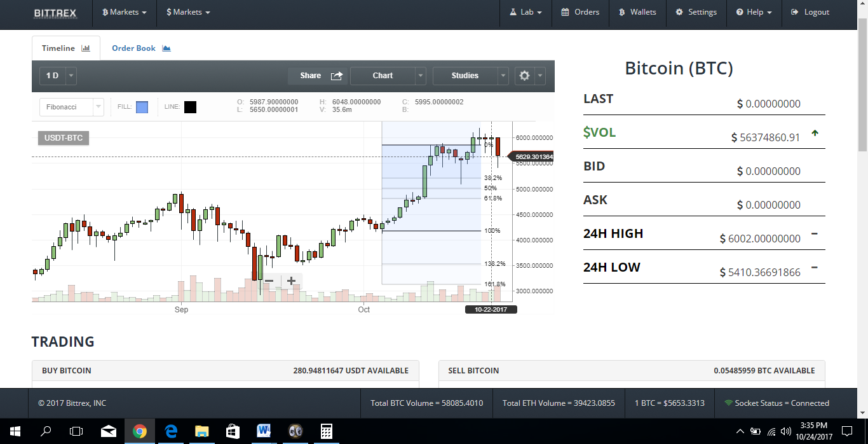Switch to the Timeline tab
The image size is (868, 444).
[x=66, y=48]
